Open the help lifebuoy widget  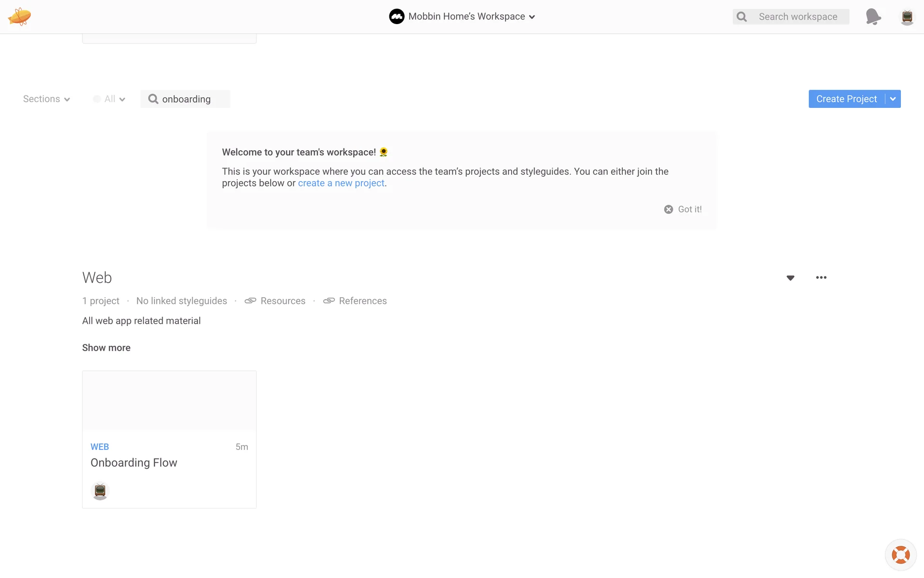click(x=900, y=554)
